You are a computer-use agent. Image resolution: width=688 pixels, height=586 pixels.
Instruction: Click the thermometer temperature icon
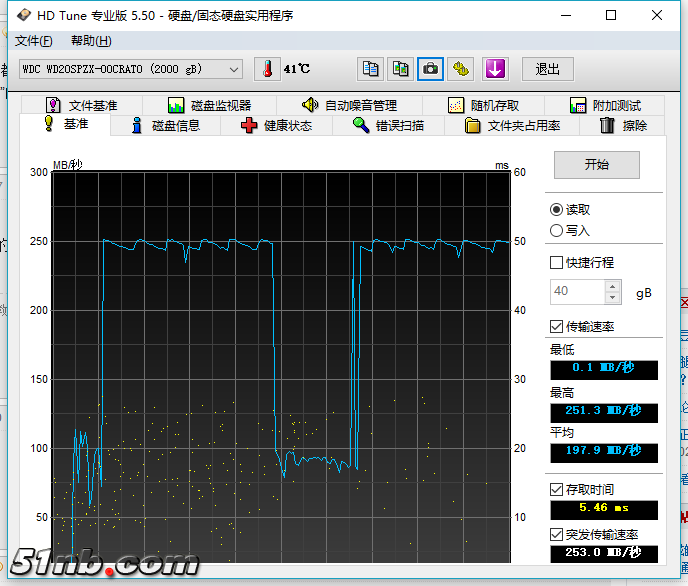268,69
